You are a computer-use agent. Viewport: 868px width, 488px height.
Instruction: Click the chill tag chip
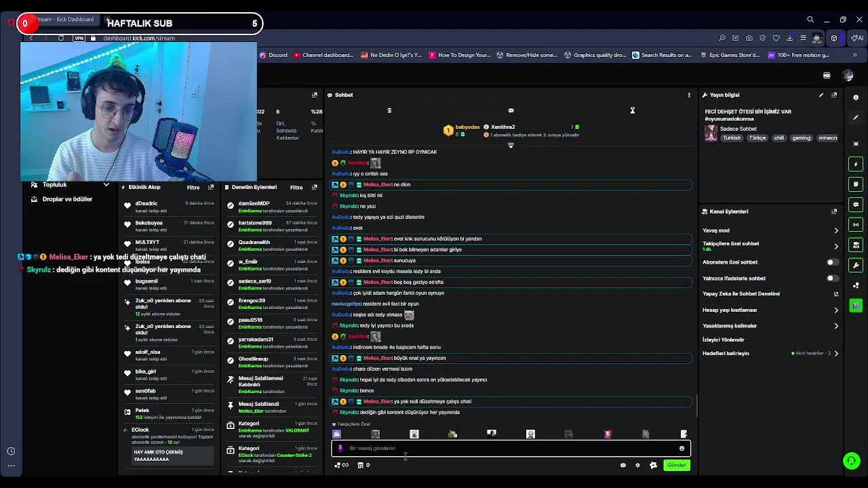coord(779,138)
